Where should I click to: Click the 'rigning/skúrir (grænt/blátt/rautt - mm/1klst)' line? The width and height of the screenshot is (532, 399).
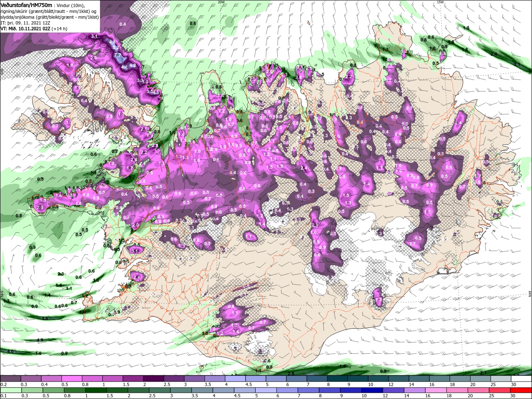[x=48, y=11]
